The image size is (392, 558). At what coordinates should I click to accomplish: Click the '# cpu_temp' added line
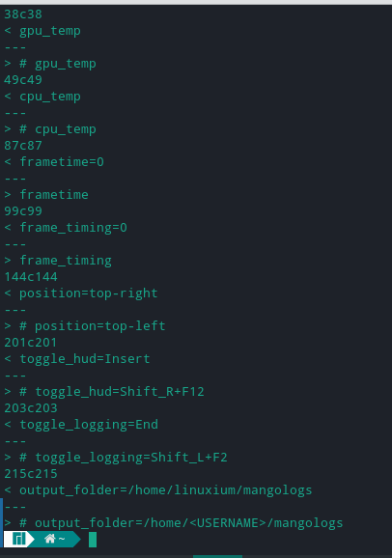(50, 129)
